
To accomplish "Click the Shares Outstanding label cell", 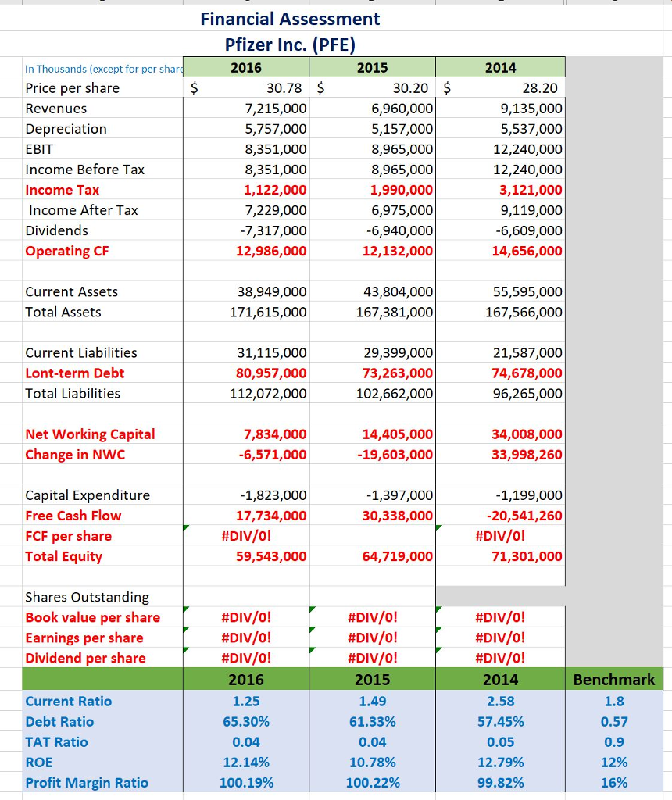I will click(102, 597).
